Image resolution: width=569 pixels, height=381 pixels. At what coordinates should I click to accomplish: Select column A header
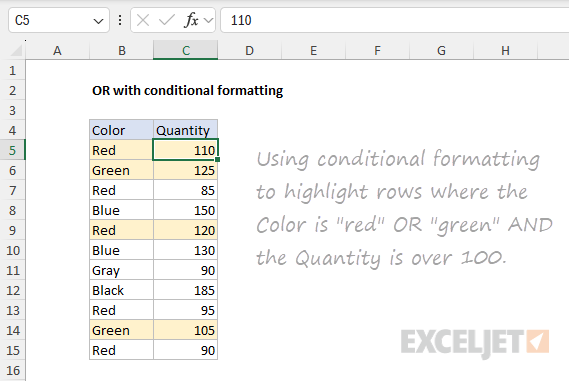[x=57, y=50]
